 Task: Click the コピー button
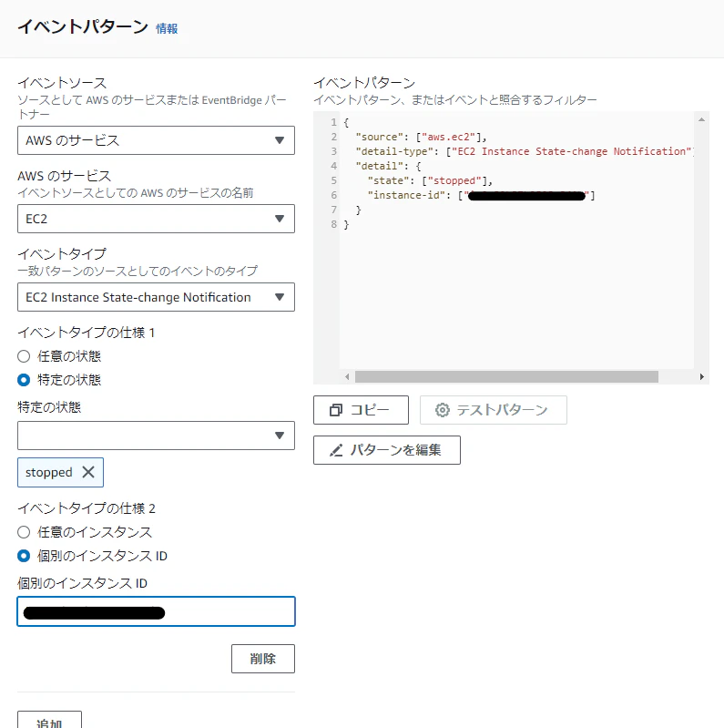pos(361,410)
